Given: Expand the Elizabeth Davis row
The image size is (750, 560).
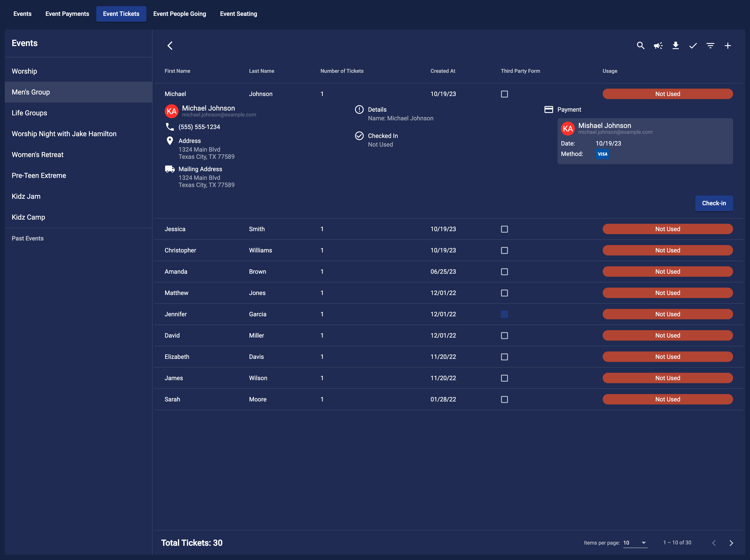Looking at the screenshot, I should point(449,357).
